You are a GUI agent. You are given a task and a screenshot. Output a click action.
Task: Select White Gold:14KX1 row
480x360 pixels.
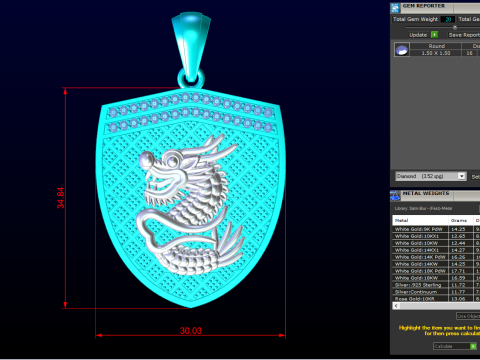[x=436, y=250]
